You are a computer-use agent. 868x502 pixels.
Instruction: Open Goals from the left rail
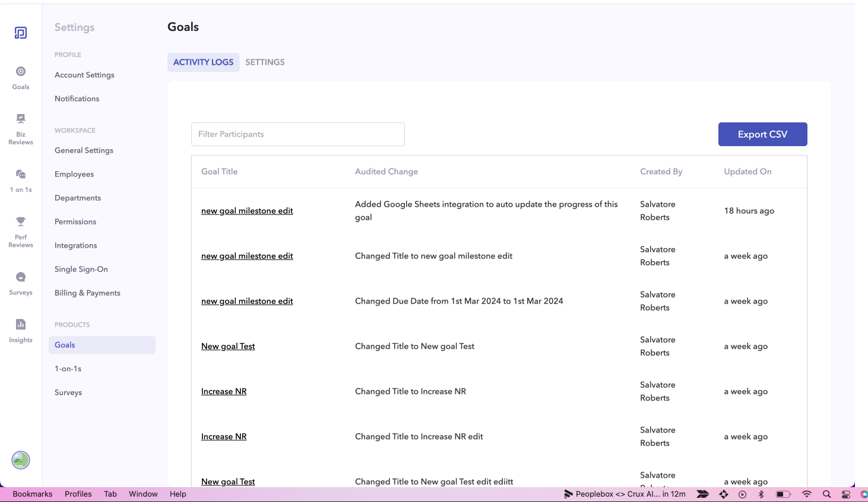click(21, 78)
